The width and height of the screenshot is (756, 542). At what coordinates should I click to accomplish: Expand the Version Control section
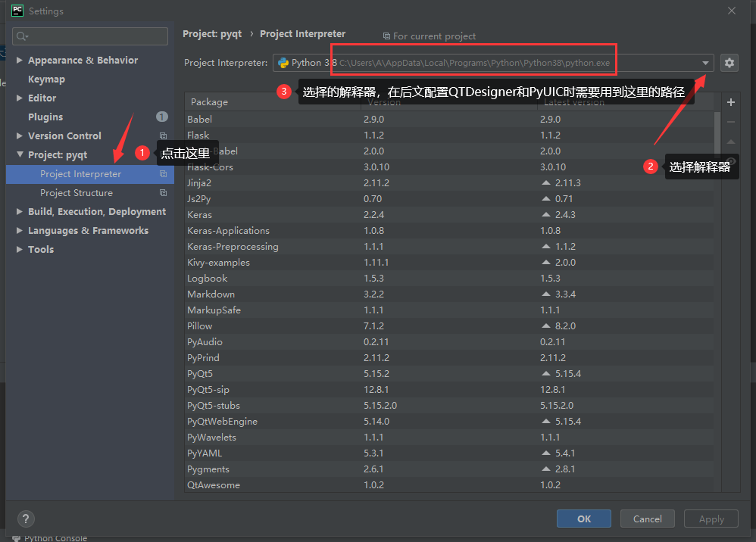click(19, 135)
